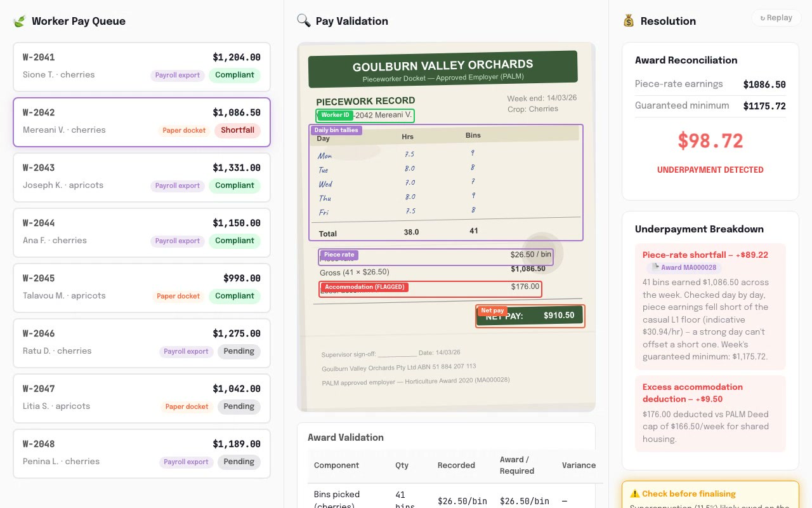The width and height of the screenshot is (812, 508).
Task: Click the $98.72 underpayment amount
Action: [710, 141]
